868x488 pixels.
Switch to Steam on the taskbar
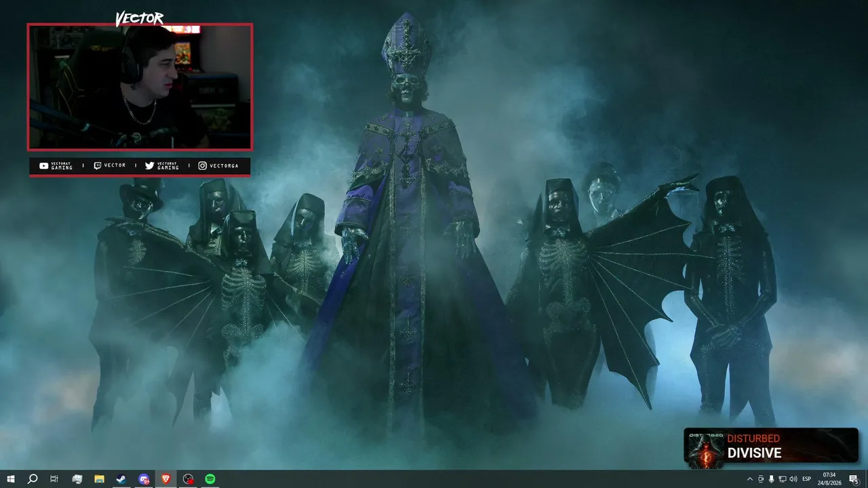[x=121, y=479]
